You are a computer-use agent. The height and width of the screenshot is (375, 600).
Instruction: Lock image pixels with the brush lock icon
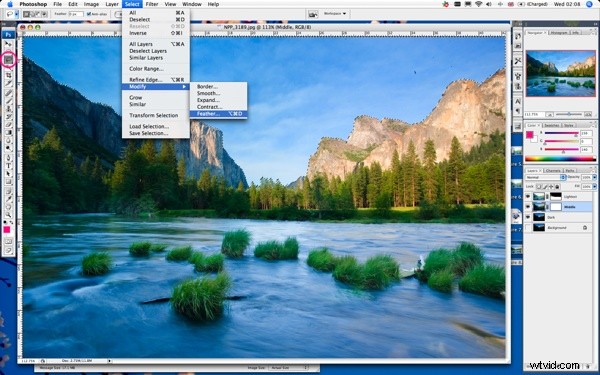tap(545, 187)
